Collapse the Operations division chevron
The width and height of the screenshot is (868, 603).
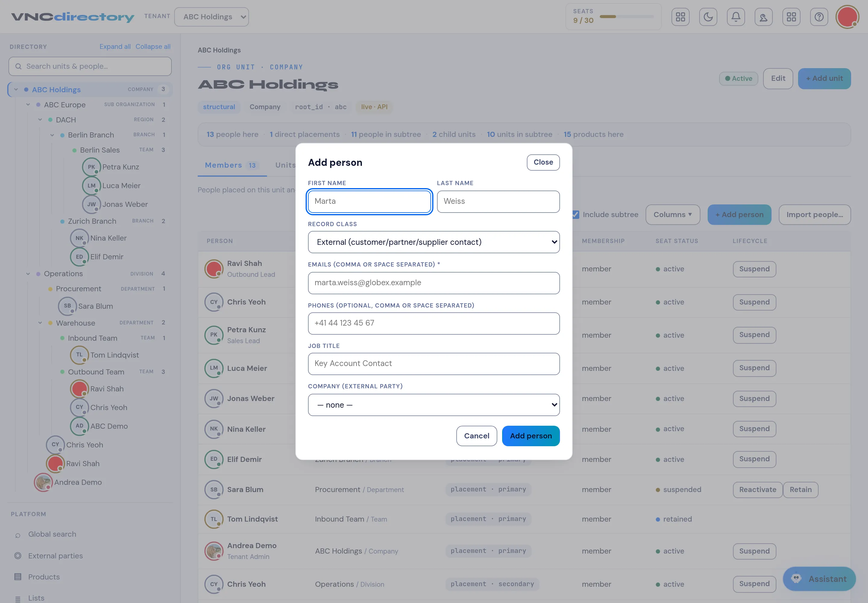(x=28, y=273)
